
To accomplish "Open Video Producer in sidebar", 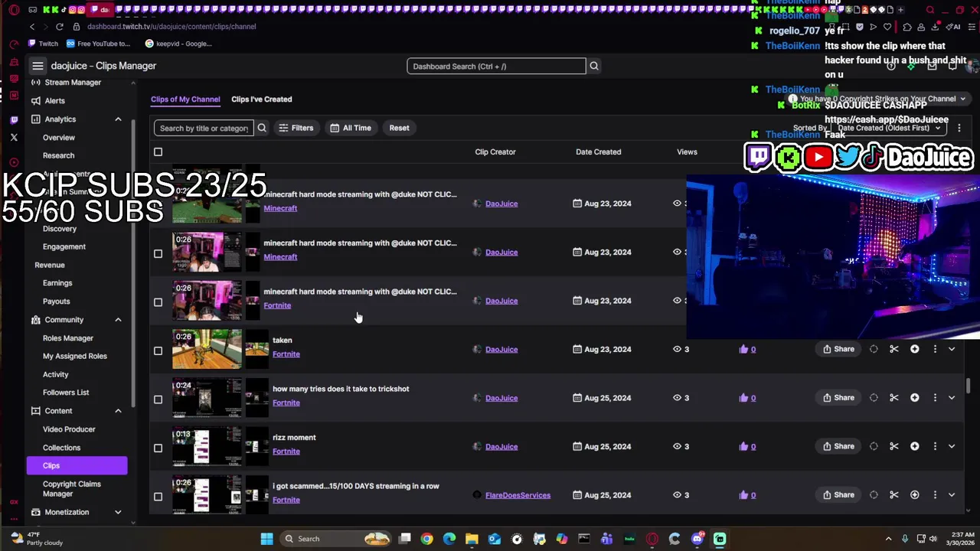I will click(x=69, y=429).
